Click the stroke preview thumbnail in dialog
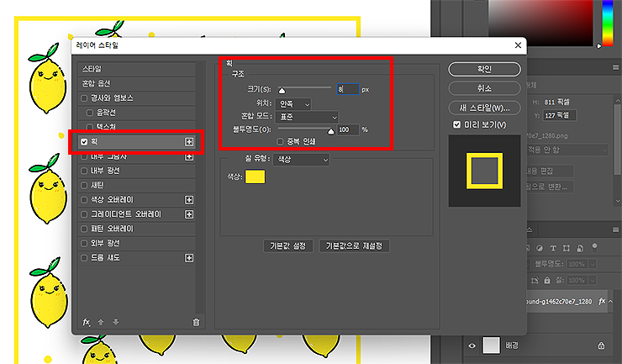The image size is (622, 364). point(484,171)
